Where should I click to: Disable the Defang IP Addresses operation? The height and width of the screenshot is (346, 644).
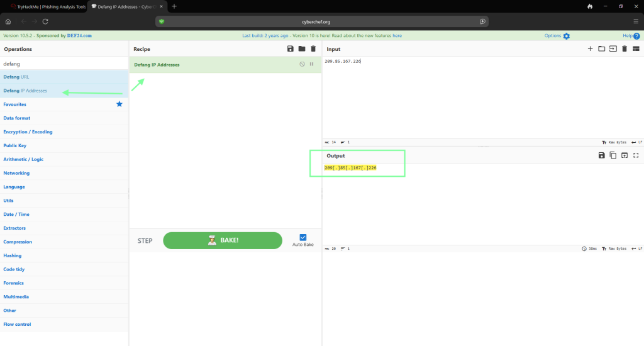point(302,64)
